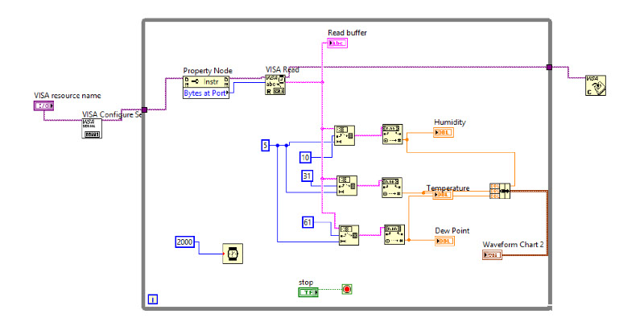Select the VISA resource name control terminal
Image resolution: width=644 pixels, height=318 pixels.
tap(43, 106)
